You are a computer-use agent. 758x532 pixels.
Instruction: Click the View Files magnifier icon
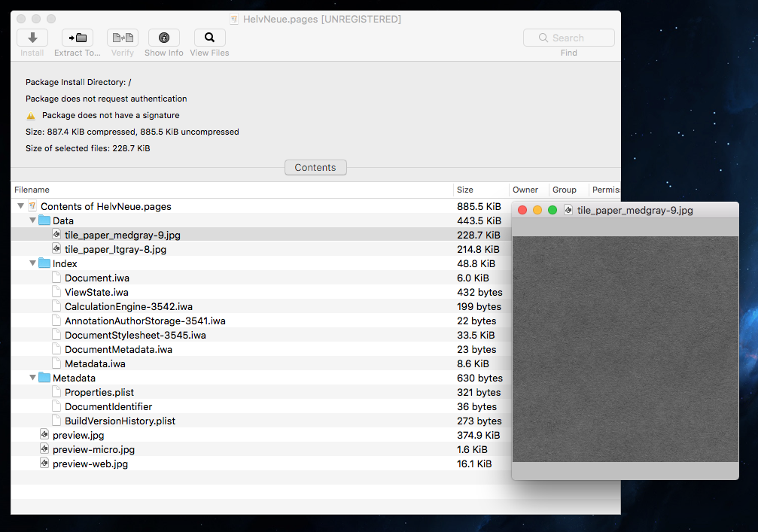click(x=209, y=38)
